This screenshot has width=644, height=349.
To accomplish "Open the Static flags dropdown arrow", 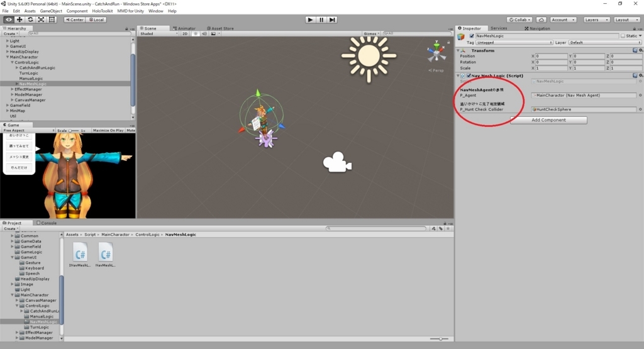I will 640,36.
